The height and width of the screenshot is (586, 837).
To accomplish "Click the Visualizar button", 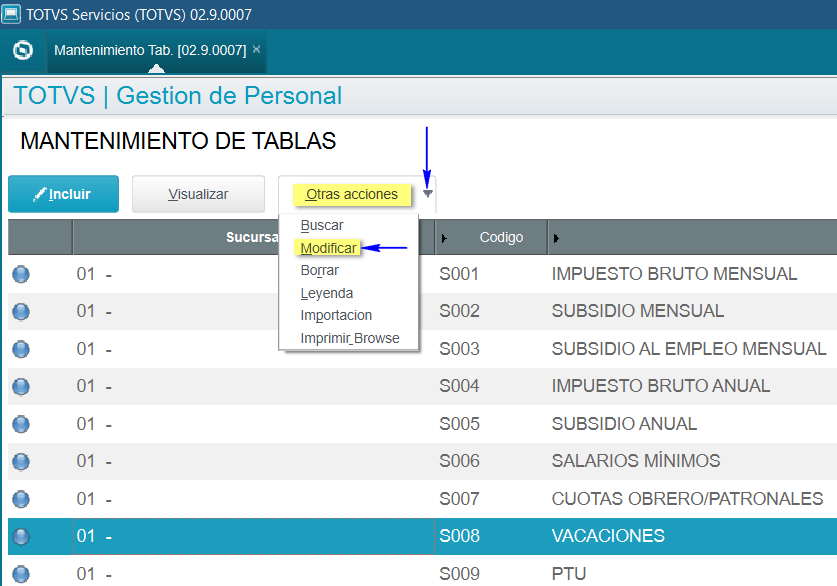I will pos(198,194).
